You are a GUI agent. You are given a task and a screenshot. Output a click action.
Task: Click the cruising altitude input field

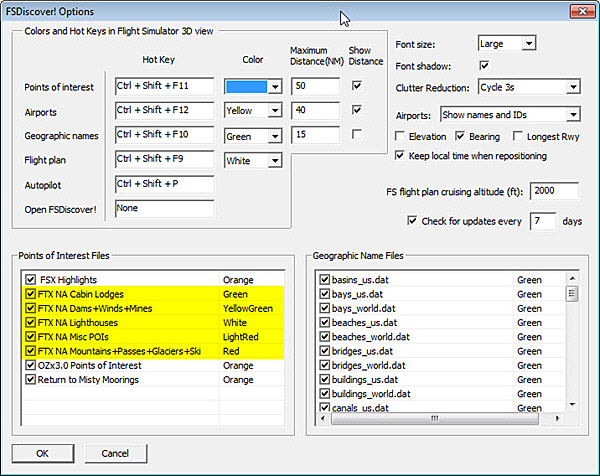pyautogui.click(x=555, y=190)
